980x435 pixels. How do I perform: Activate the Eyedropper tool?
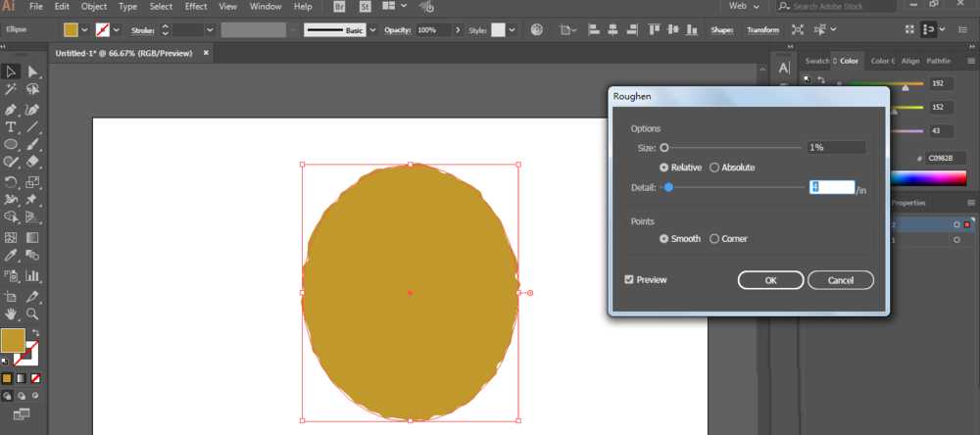pos(11,255)
